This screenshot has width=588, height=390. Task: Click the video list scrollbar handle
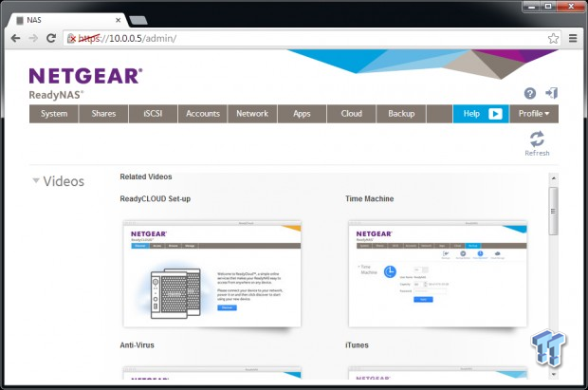[x=554, y=211]
